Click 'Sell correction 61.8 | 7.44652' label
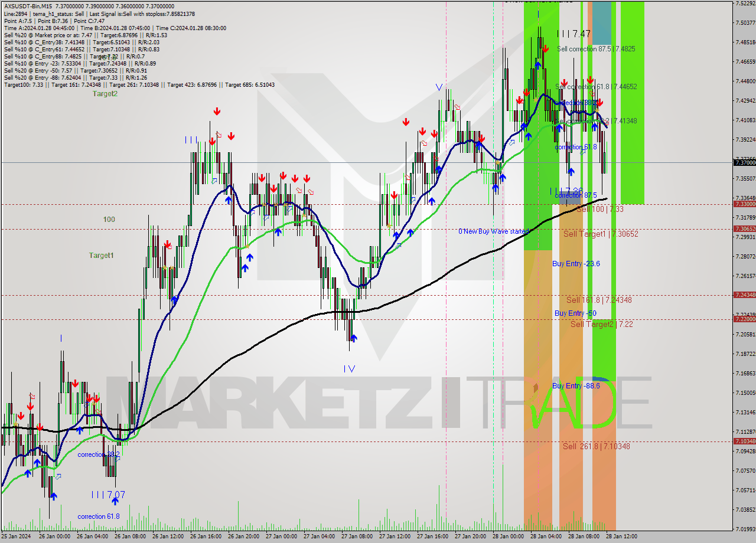 point(596,86)
